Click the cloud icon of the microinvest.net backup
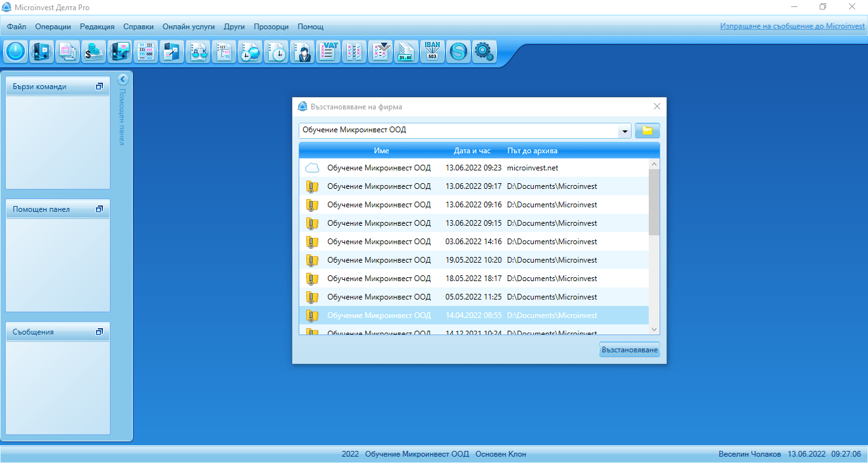868x463 pixels. click(x=312, y=168)
